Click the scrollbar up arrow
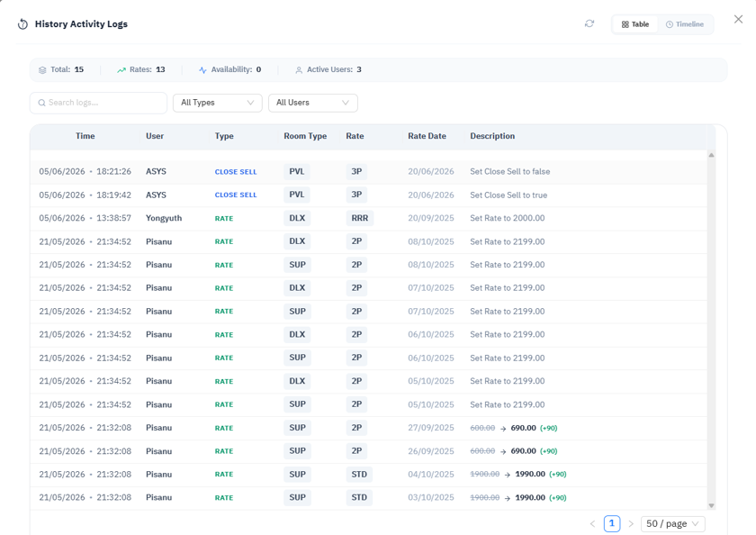This screenshot has width=756, height=535. pos(711,155)
